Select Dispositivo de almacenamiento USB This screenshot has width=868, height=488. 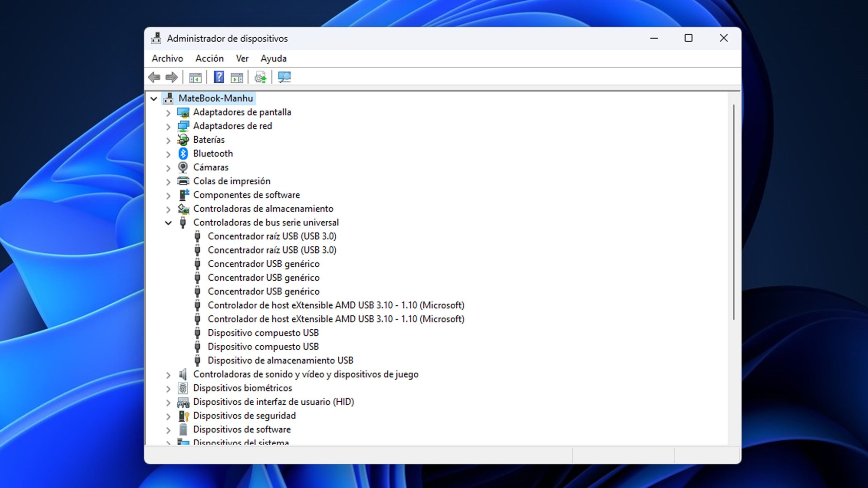(280, 360)
